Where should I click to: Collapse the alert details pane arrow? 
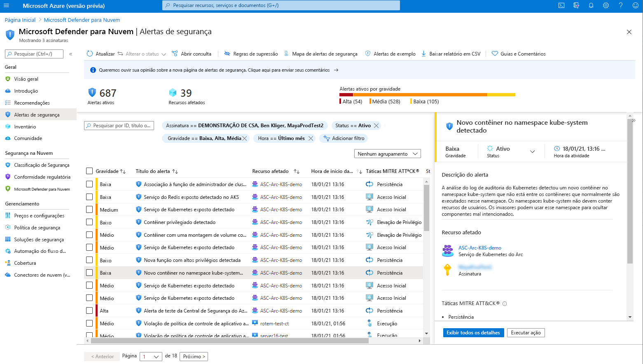point(634,121)
